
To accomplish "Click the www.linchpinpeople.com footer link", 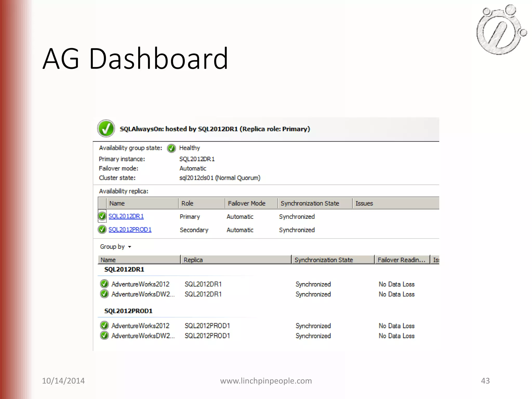I will tap(266, 381).
